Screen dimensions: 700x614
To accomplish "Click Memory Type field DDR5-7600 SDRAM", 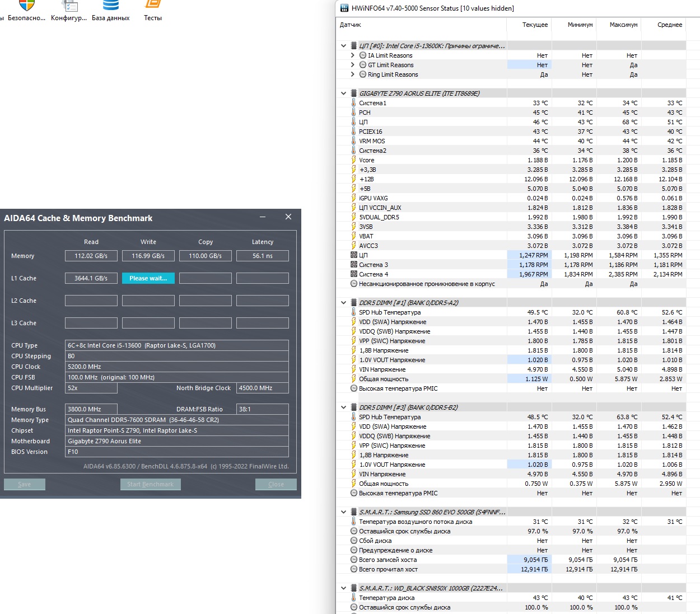I will (x=177, y=420).
